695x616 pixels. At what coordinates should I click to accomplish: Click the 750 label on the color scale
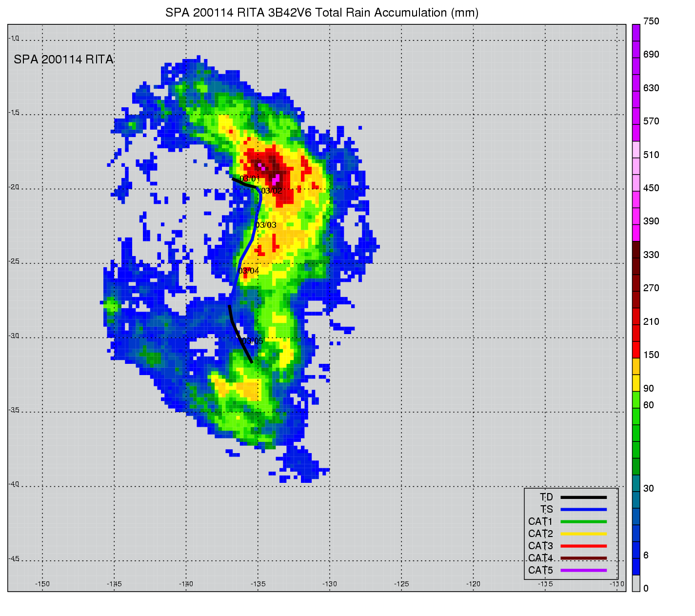(651, 21)
